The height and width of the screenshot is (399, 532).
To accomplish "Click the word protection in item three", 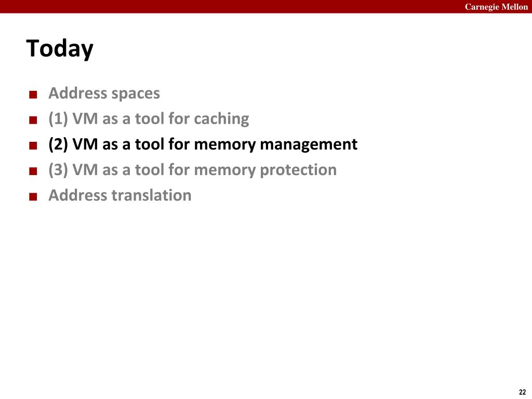I will coord(298,170).
